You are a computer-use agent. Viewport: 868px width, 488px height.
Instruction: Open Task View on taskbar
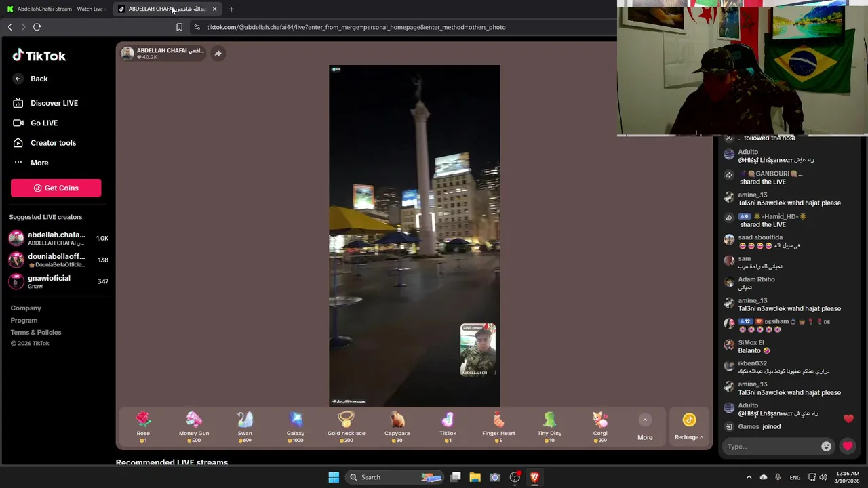tap(456, 477)
